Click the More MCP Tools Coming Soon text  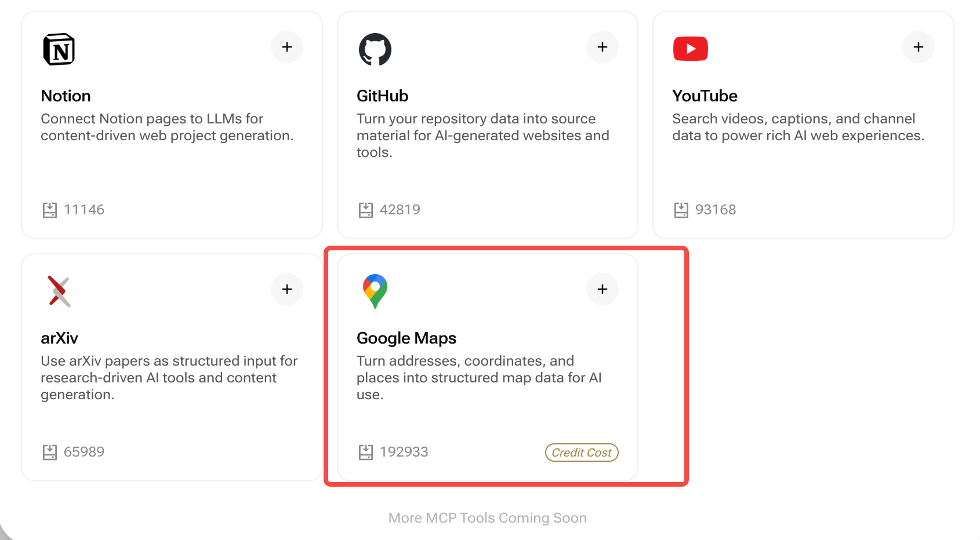click(487, 518)
